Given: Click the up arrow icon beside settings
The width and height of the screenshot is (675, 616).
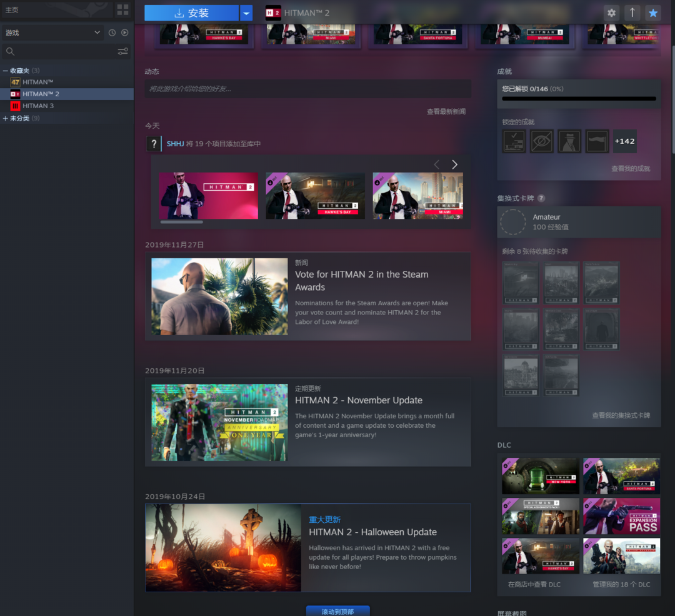Looking at the screenshot, I should [632, 13].
